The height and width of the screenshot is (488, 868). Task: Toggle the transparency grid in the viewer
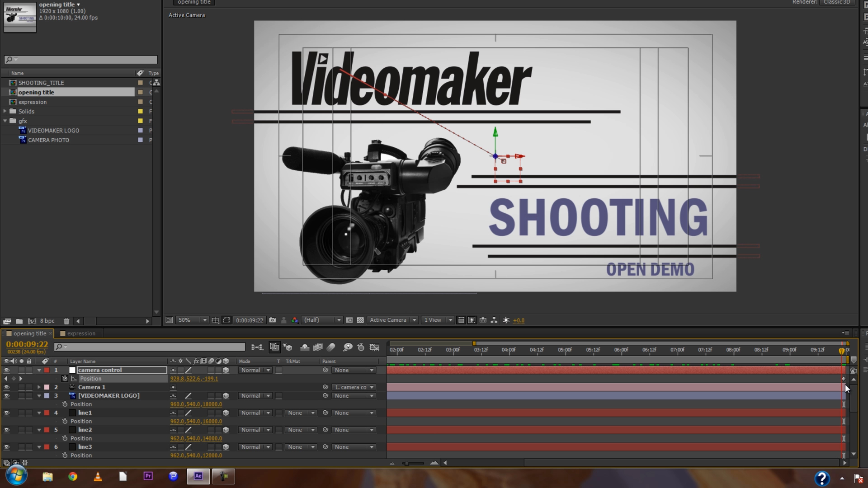click(x=360, y=320)
